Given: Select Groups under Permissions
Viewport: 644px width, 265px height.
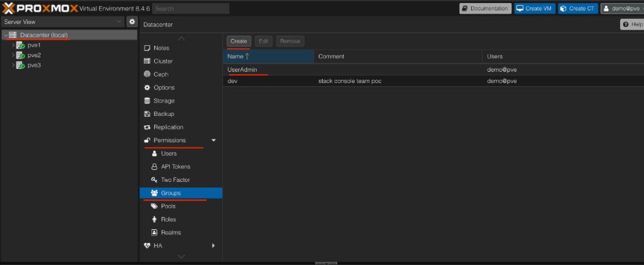Looking at the screenshot, I should (x=180, y=193).
